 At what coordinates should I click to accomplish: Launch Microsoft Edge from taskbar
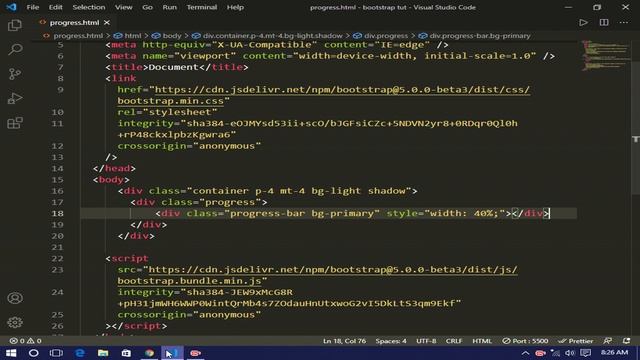80,353
